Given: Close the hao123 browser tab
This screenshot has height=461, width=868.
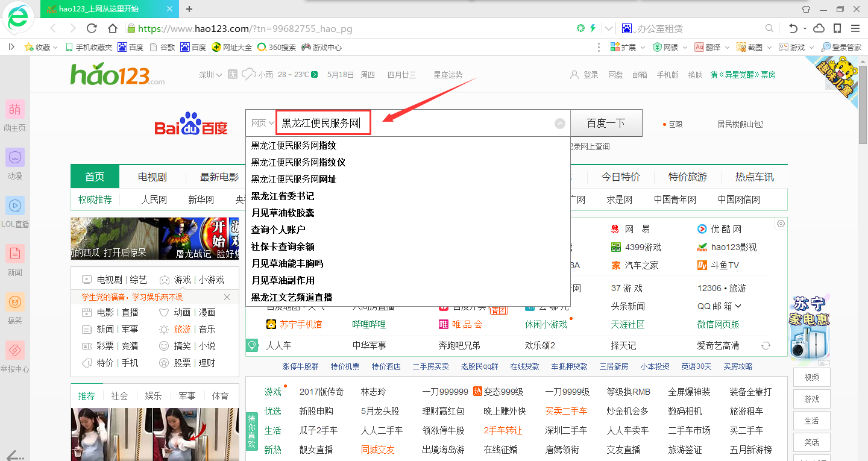Looking at the screenshot, I should point(170,9).
